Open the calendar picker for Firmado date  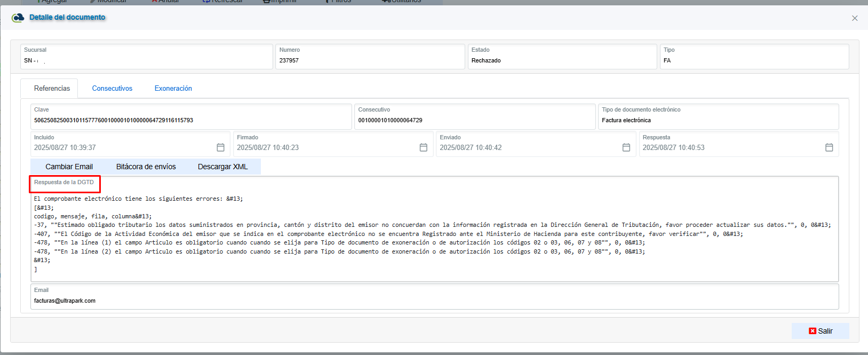[423, 147]
